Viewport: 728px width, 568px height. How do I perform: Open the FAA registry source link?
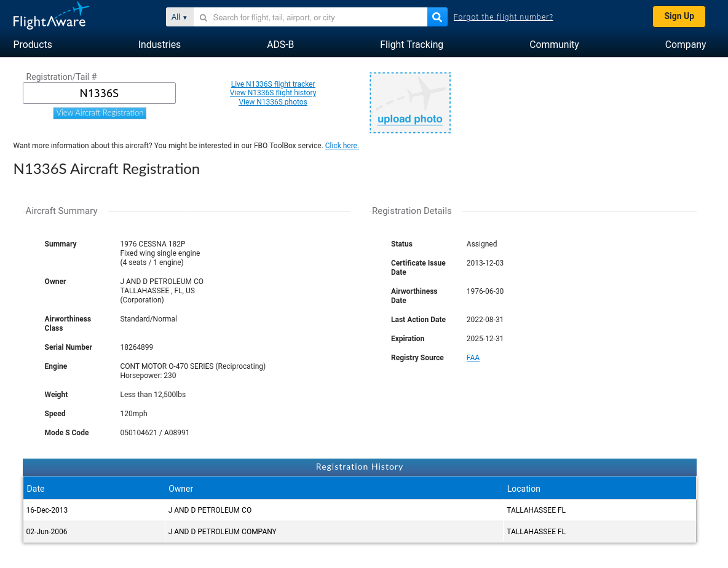[x=473, y=358]
